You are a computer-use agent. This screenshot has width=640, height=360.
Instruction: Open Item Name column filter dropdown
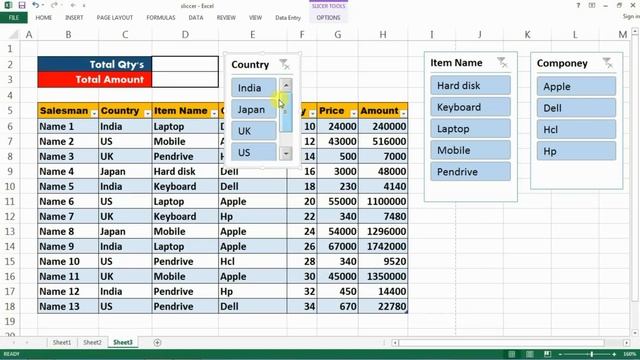(214, 113)
